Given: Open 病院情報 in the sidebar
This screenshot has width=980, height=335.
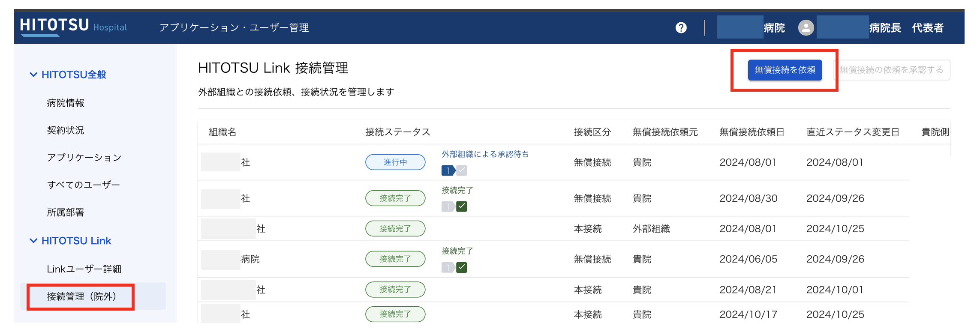Looking at the screenshot, I should click(x=66, y=103).
